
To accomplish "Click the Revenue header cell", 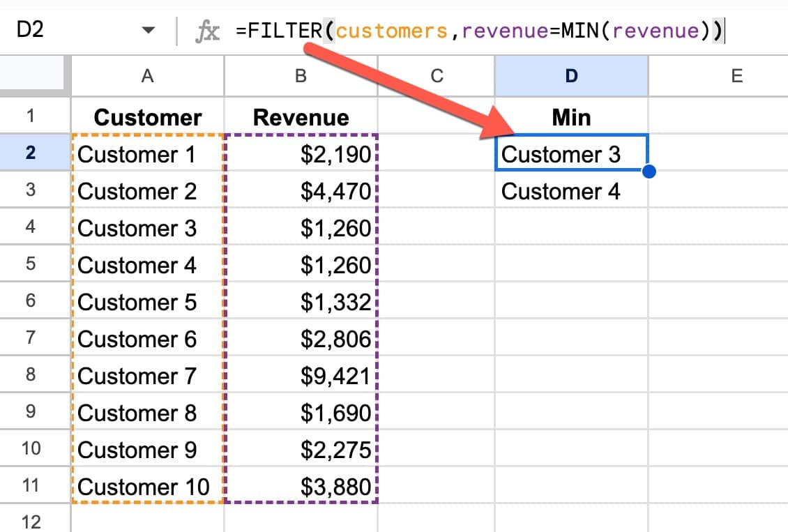I will pyautogui.click(x=301, y=117).
